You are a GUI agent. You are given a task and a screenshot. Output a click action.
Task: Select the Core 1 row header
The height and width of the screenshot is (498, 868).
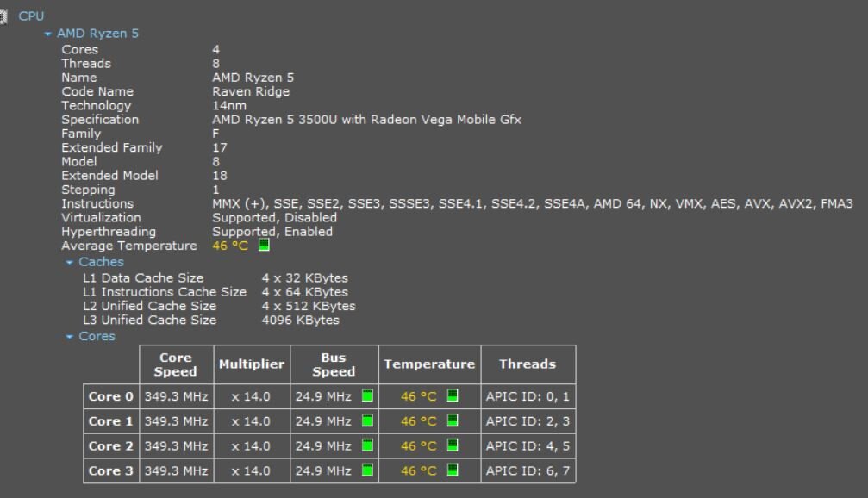click(110, 421)
